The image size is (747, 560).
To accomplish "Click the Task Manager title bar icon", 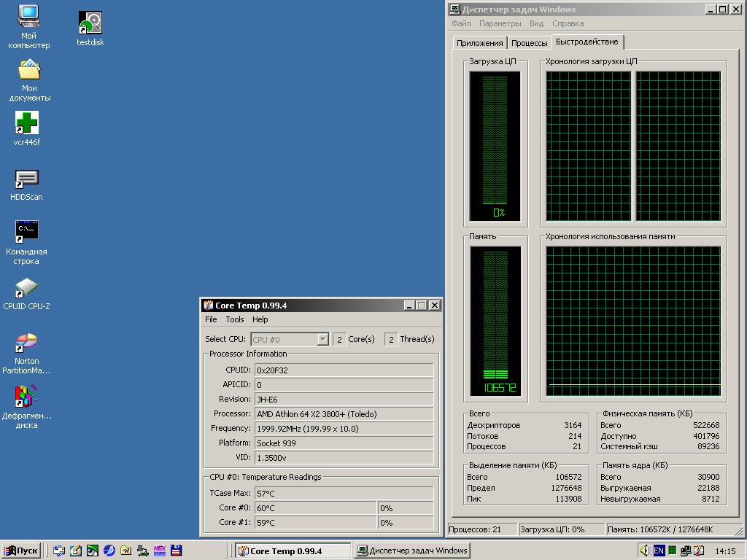I will [455, 9].
